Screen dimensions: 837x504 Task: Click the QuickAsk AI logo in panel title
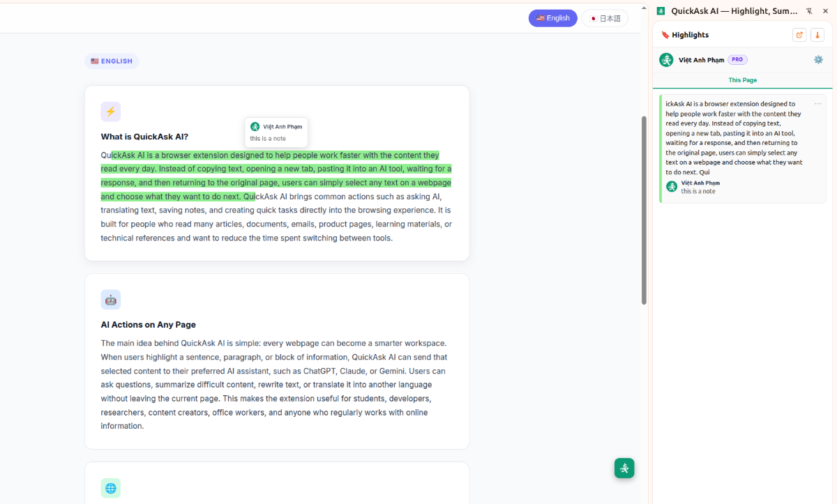[x=661, y=11]
